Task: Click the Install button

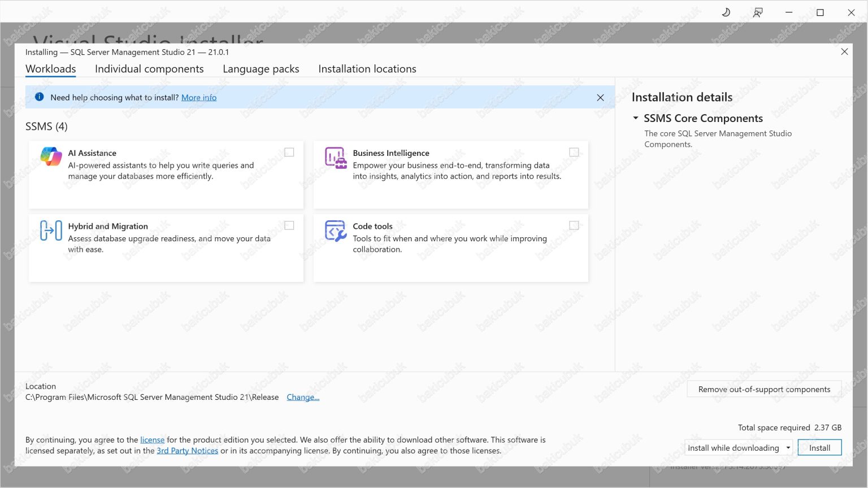Action: coord(819,447)
